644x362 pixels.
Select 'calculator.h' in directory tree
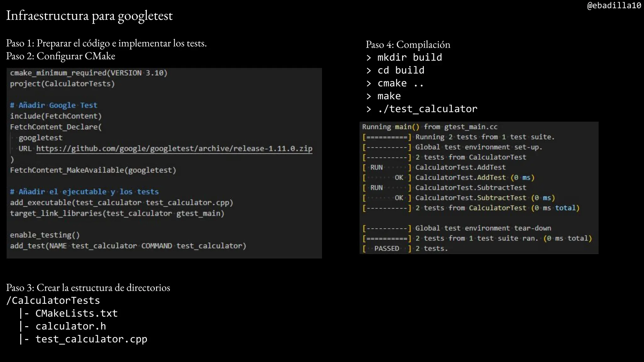[71, 326]
